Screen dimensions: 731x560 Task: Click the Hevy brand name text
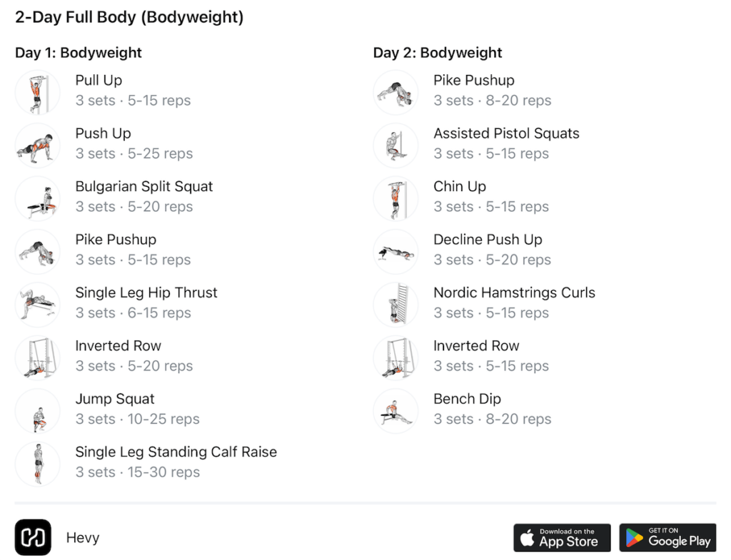tap(83, 538)
